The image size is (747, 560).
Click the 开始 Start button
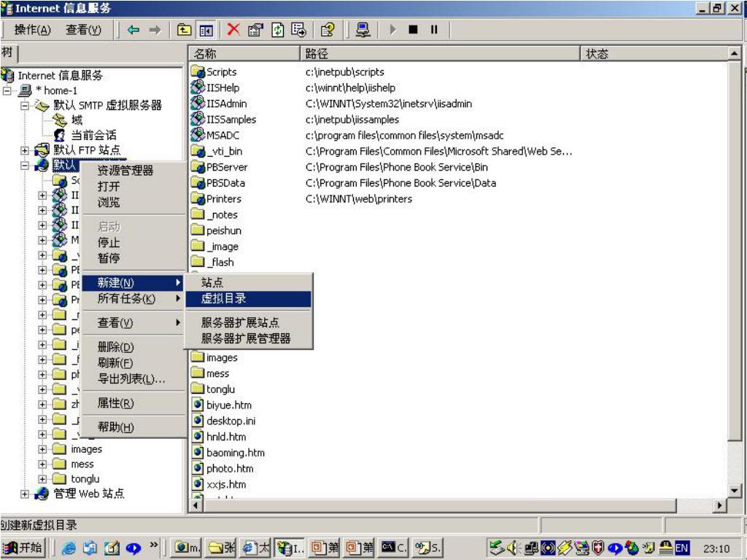[x=23, y=548]
